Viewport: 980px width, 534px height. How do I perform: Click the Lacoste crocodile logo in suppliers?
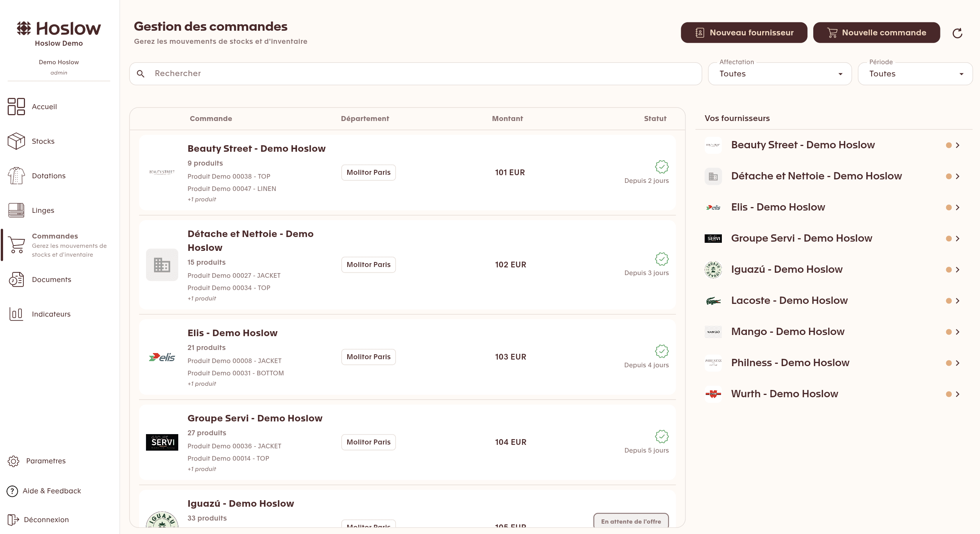713,301
